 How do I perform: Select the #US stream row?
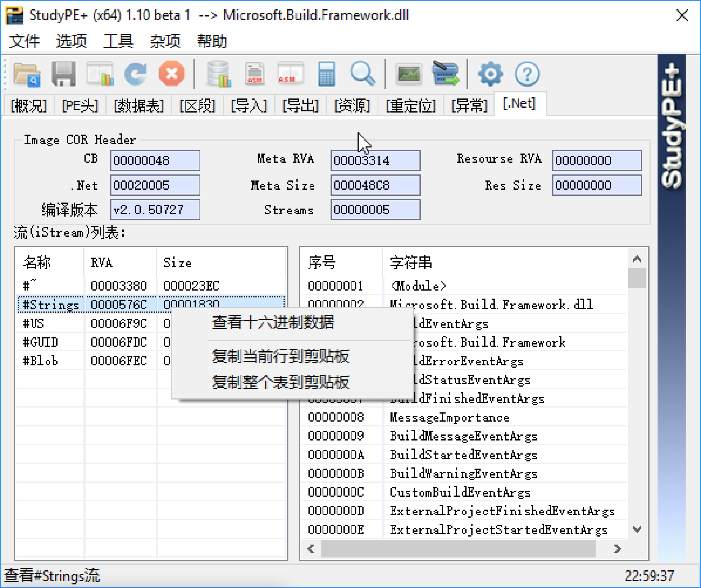[93, 323]
